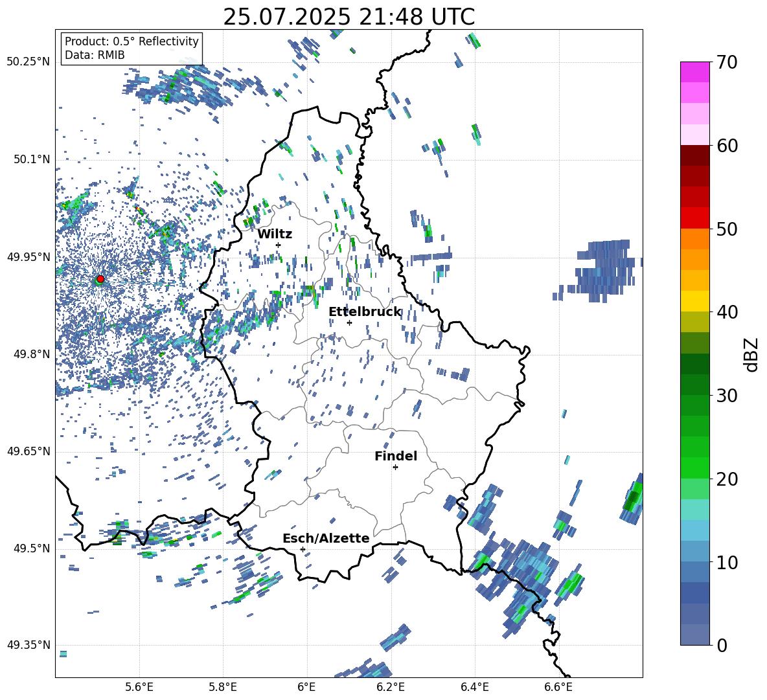Pick the olive color band below 40
Viewport: 767px width, 700px height.
pos(694,322)
